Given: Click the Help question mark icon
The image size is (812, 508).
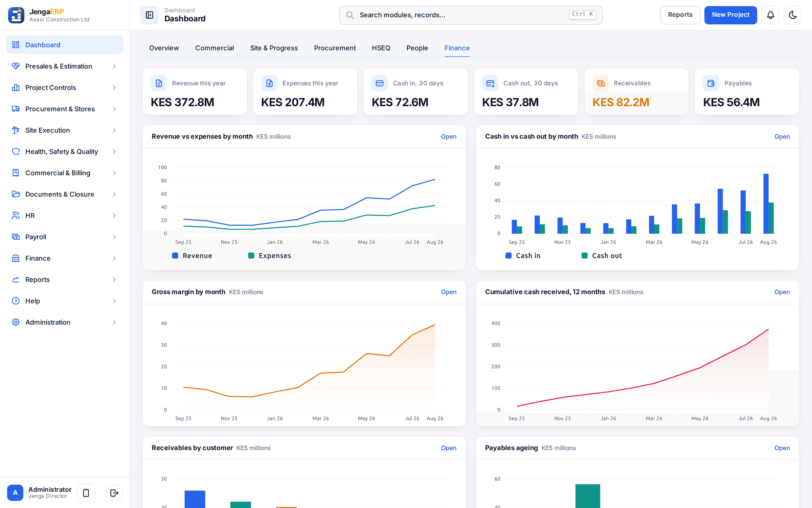Looking at the screenshot, I should pos(16,301).
